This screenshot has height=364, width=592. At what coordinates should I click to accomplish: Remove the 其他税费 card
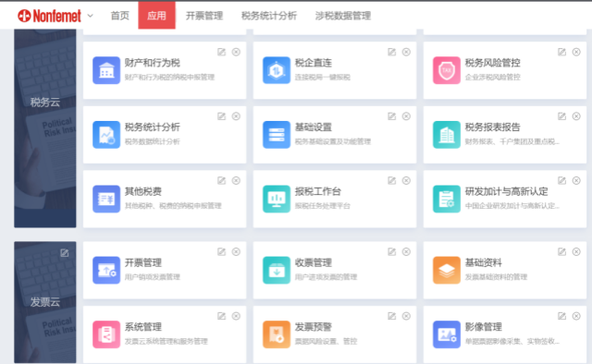coord(236,181)
